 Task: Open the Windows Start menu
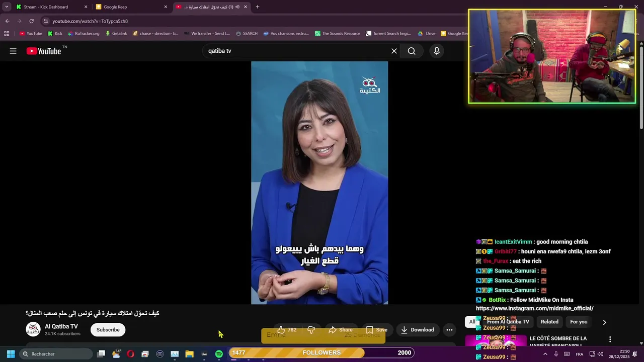(11, 354)
